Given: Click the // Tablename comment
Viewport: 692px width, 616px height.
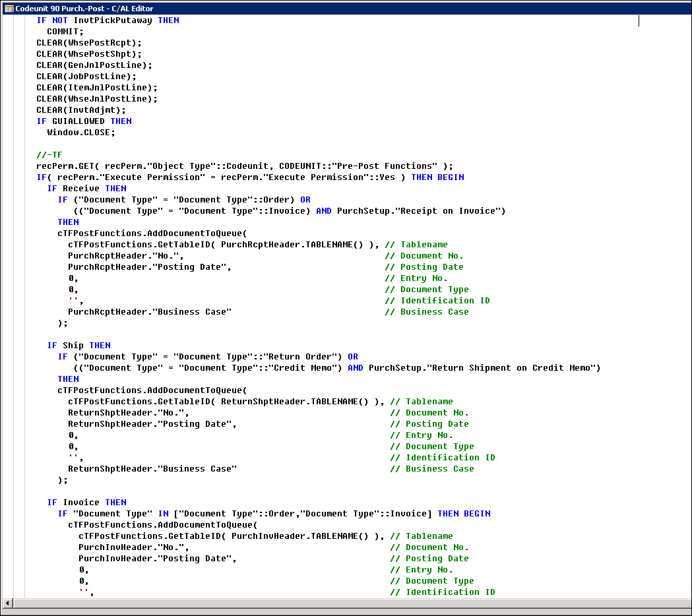Looking at the screenshot, I should pyautogui.click(x=416, y=244).
